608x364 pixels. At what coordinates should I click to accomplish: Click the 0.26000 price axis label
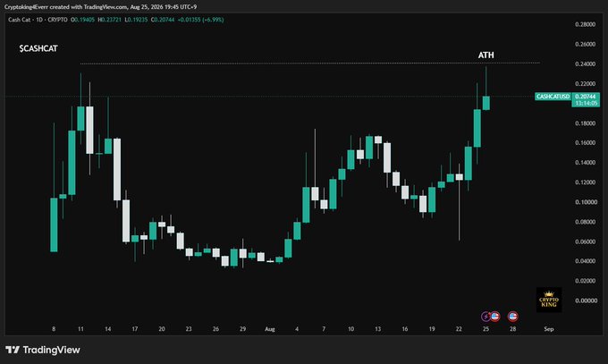coord(585,44)
